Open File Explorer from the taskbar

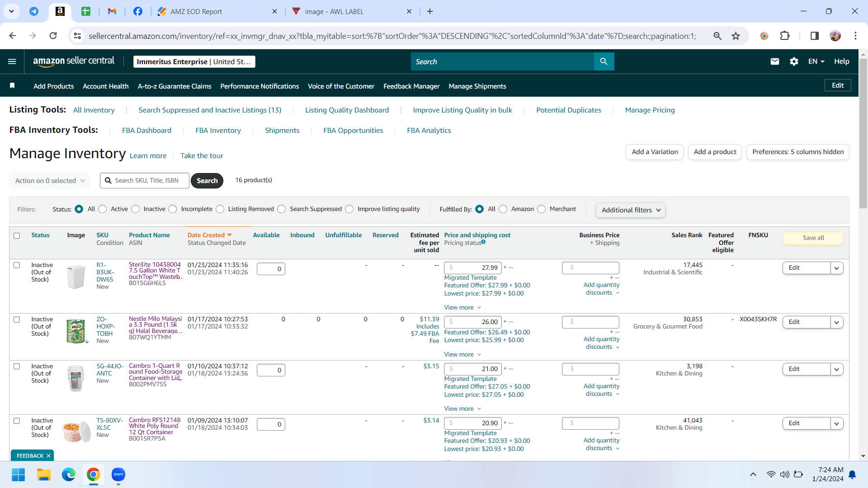(x=43, y=474)
